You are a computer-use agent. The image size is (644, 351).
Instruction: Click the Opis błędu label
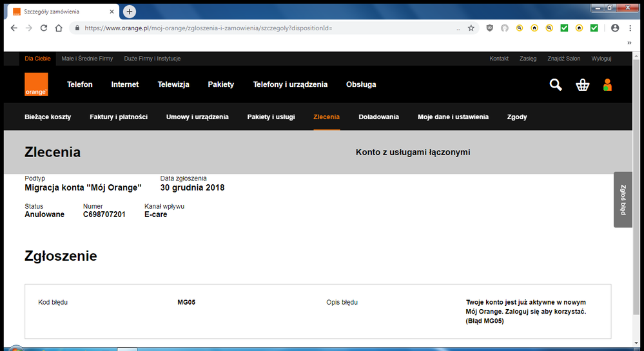pyautogui.click(x=342, y=302)
